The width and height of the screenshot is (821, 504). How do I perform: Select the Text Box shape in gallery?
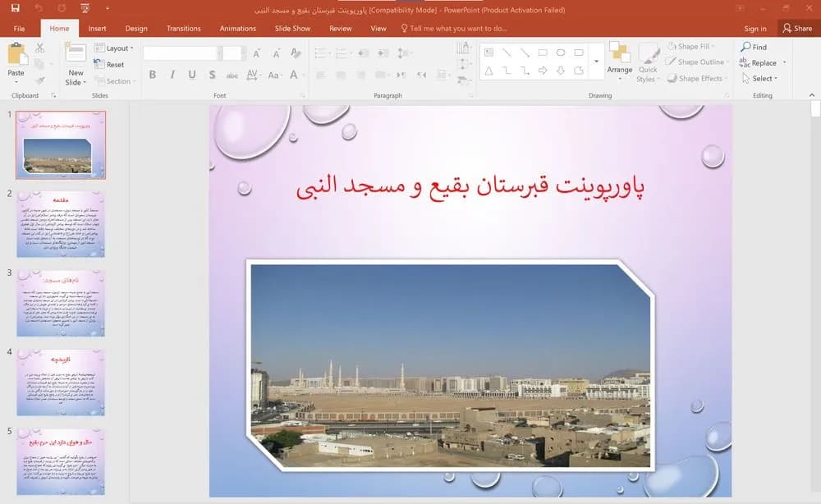coord(489,53)
